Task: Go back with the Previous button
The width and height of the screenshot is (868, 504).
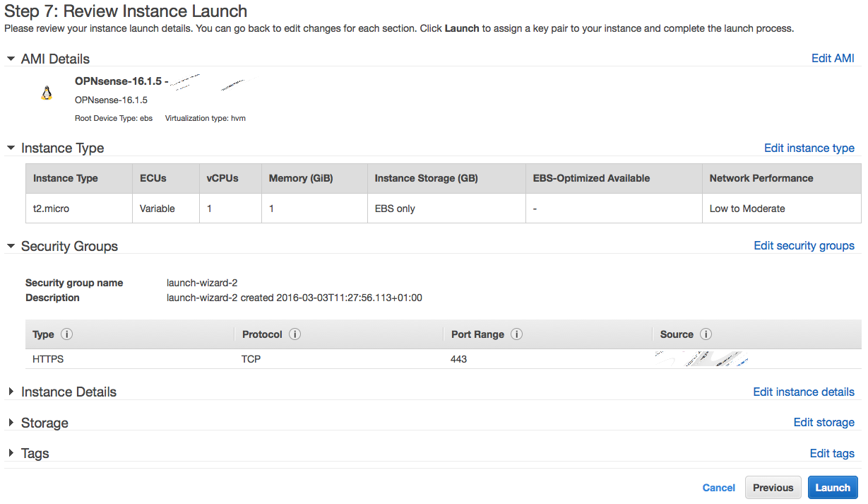Action: coord(773,488)
